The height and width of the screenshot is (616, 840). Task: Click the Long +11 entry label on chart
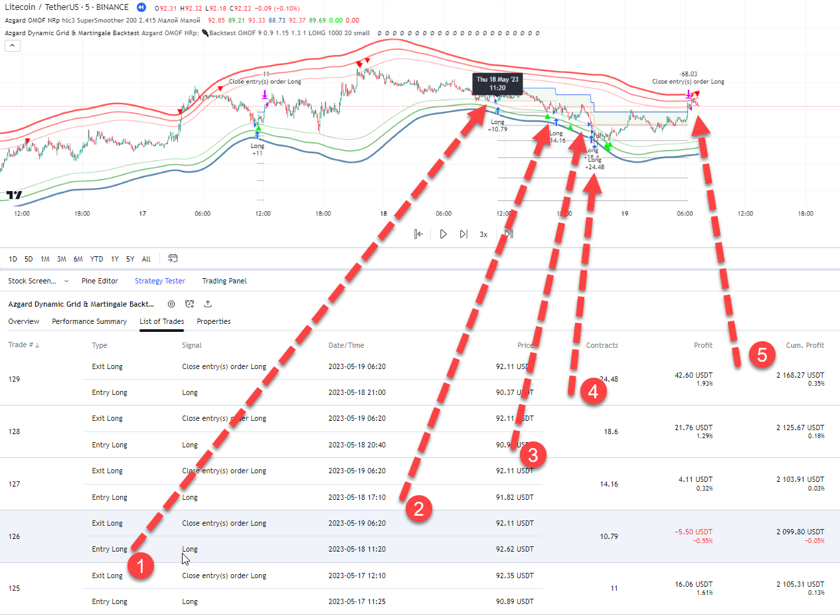click(x=258, y=149)
